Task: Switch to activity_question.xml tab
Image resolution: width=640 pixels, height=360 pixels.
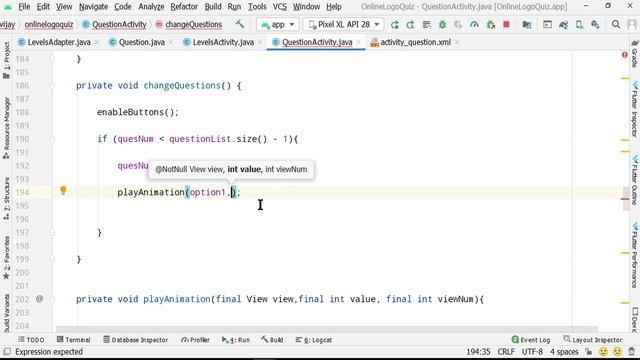Action: (415, 42)
